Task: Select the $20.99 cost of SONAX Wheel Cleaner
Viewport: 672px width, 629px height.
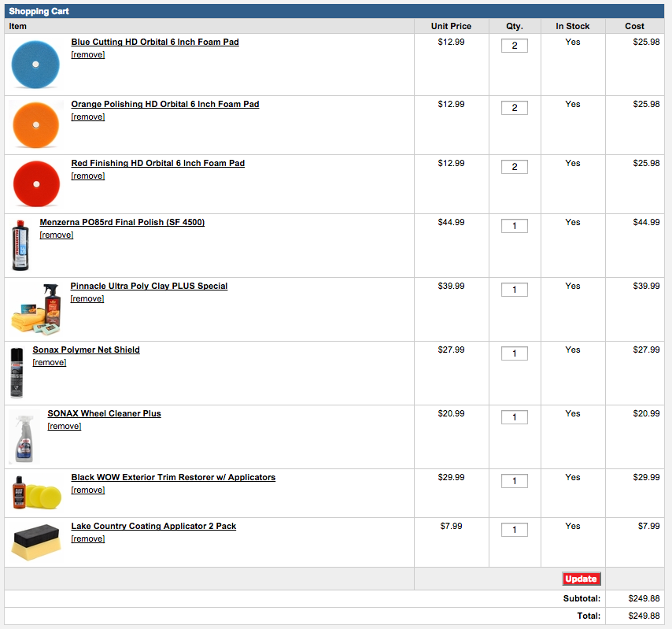Action: 646,414
